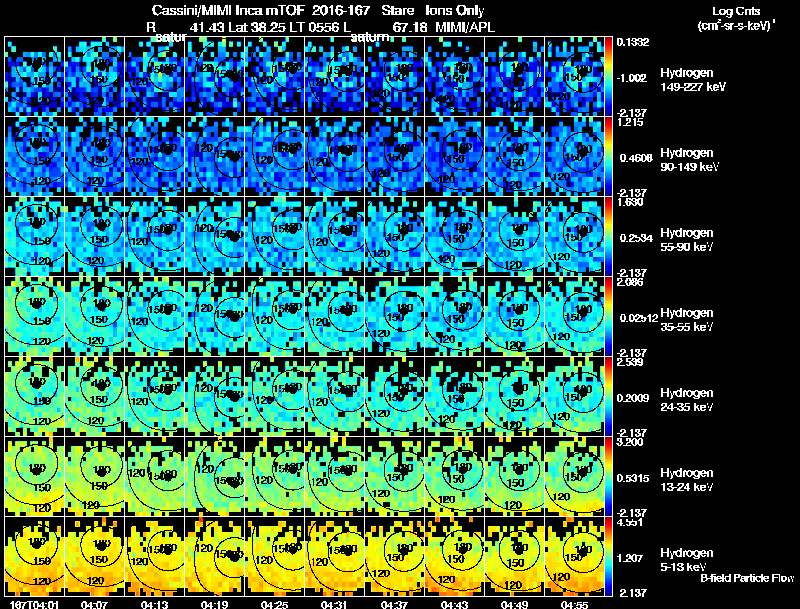Open the 90-149 keV panel at 04:19
800x609 pixels.
215,157
